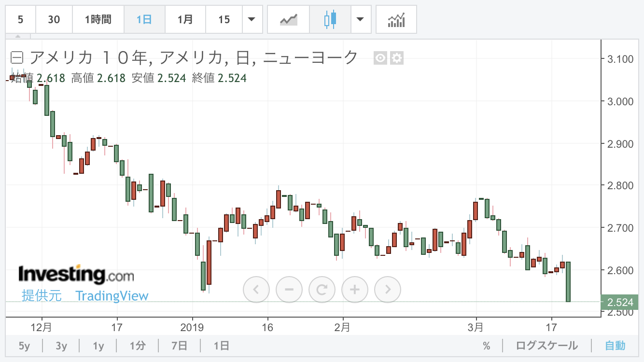Zoom in using the plus button
644x362 pixels.
355,290
